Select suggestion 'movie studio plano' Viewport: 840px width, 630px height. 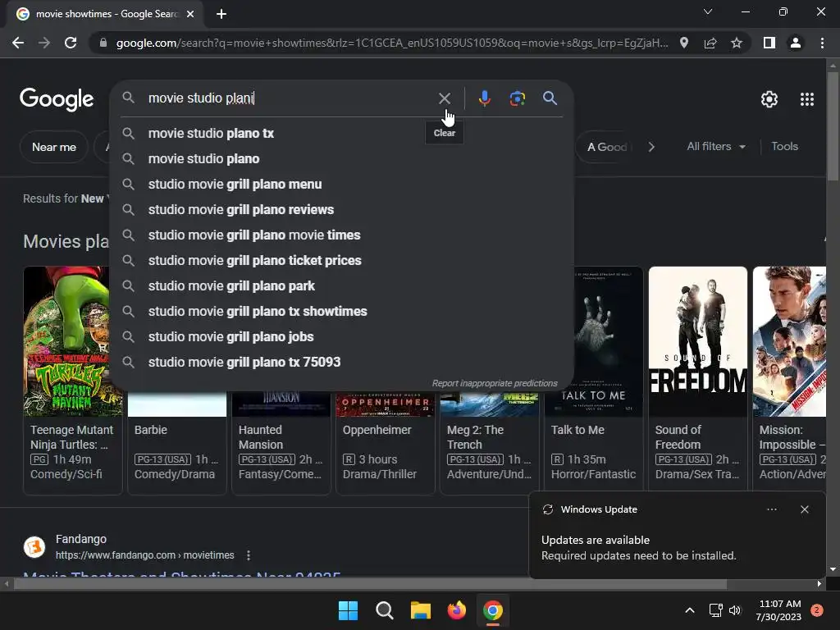tap(342, 159)
